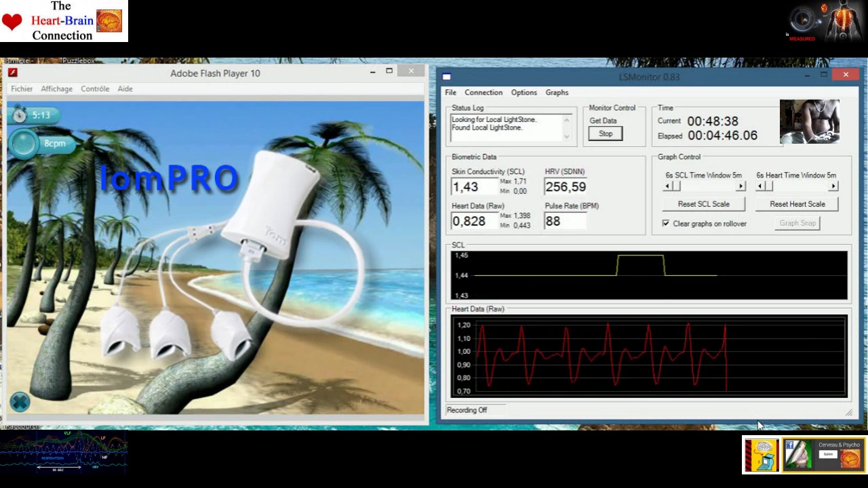
Task: Open the Options menu in LSMonitor
Action: (x=524, y=93)
